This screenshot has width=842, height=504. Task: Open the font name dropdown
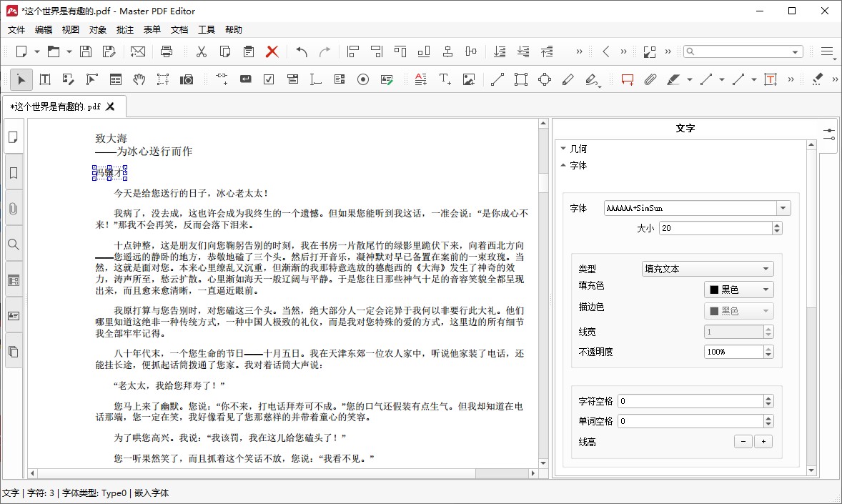point(784,208)
